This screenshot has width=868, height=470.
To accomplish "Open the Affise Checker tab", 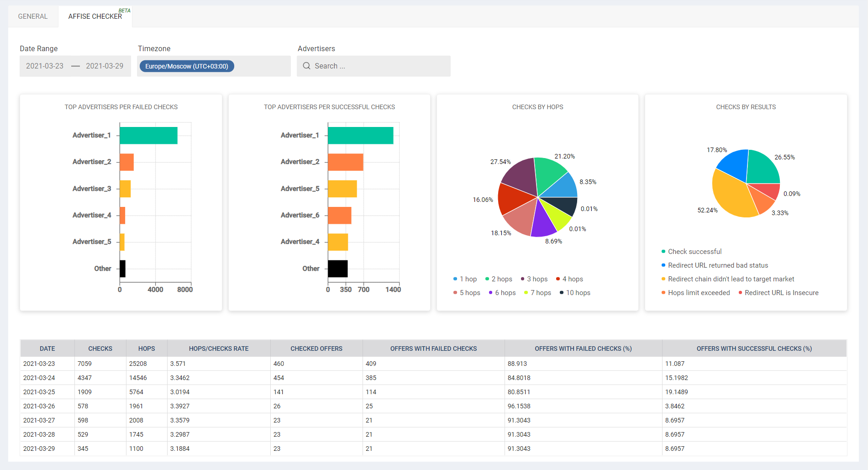I will pyautogui.click(x=95, y=16).
